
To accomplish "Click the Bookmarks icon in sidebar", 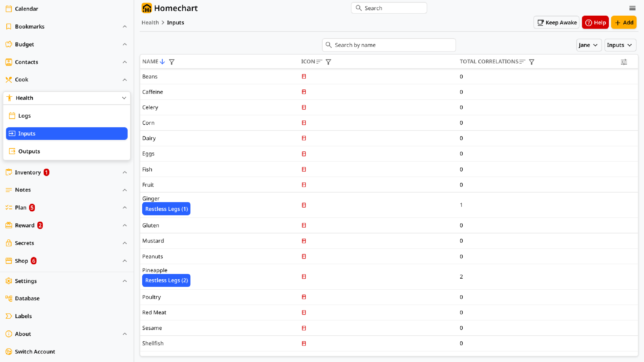I will click(9, 27).
